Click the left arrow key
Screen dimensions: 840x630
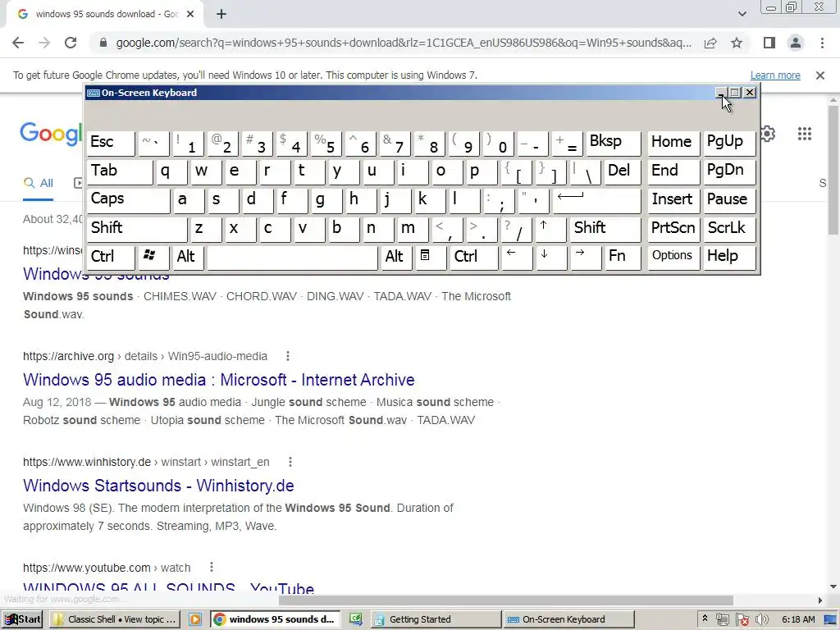(517, 257)
